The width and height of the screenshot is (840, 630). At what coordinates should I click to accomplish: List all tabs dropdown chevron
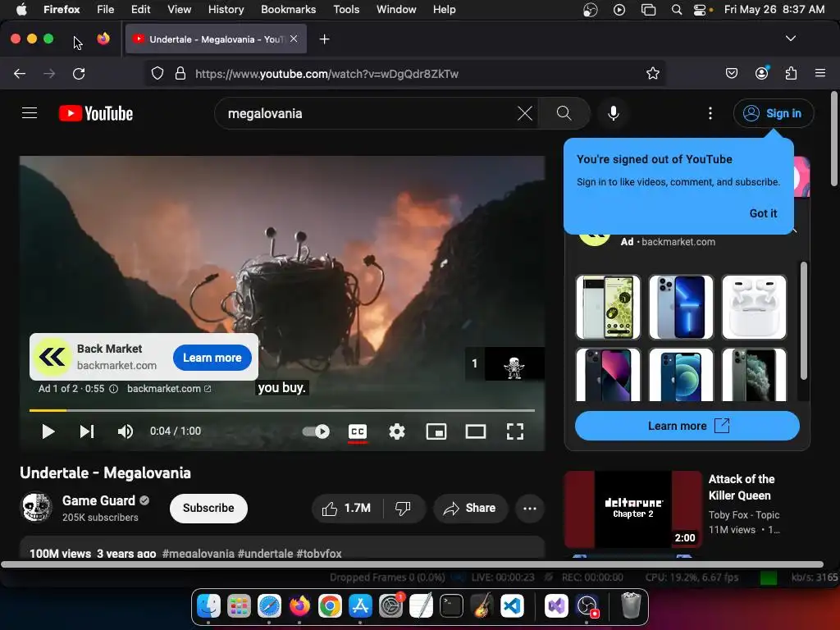click(x=790, y=39)
